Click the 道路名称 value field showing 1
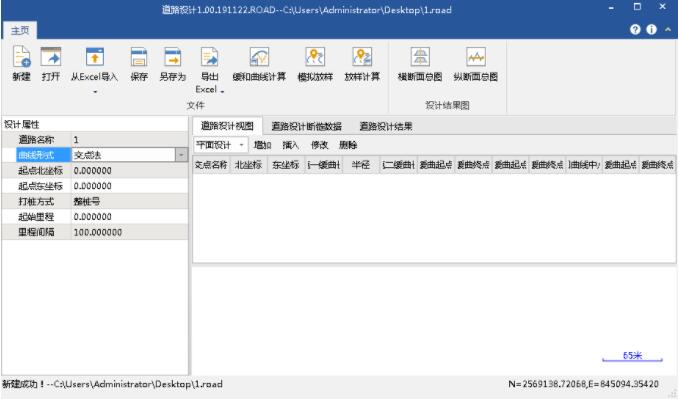This screenshot has width=678, height=399. click(x=129, y=140)
